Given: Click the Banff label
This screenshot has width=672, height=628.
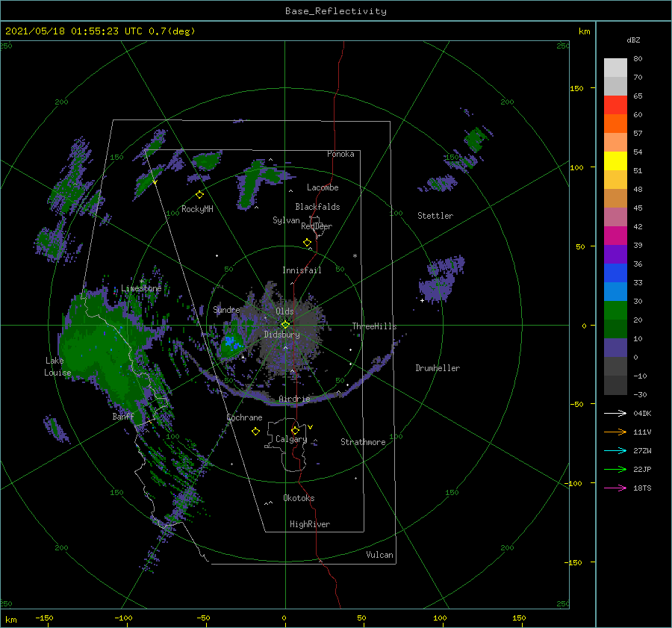Looking at the screenshot, I should (x=123, y=416).
